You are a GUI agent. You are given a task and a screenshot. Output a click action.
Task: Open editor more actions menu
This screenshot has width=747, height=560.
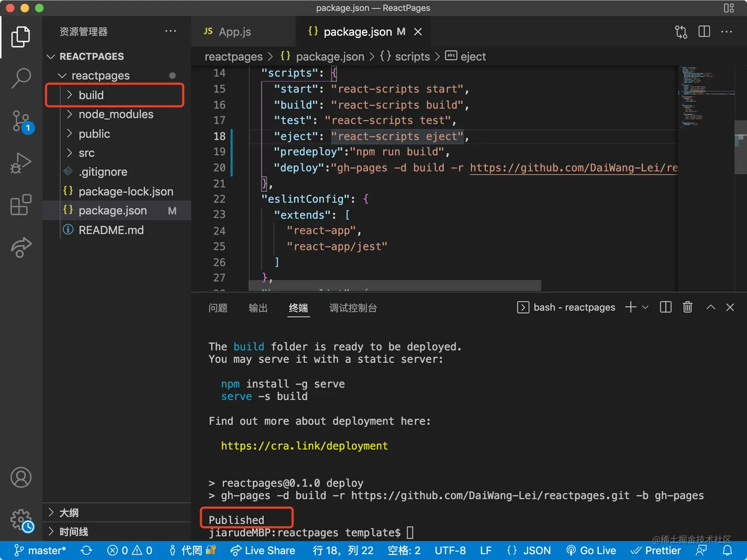pos(727,32)
